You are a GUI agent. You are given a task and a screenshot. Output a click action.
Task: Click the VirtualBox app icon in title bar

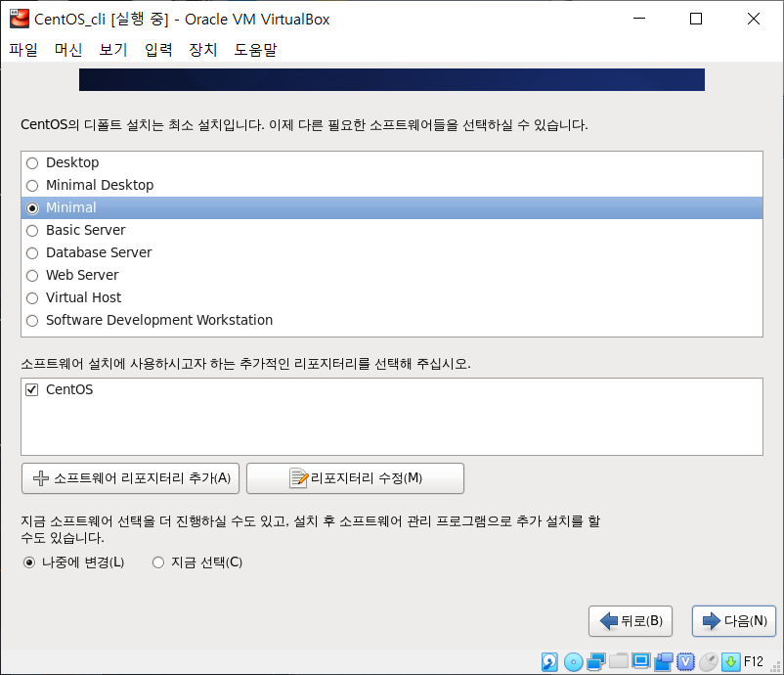(20, 19)
